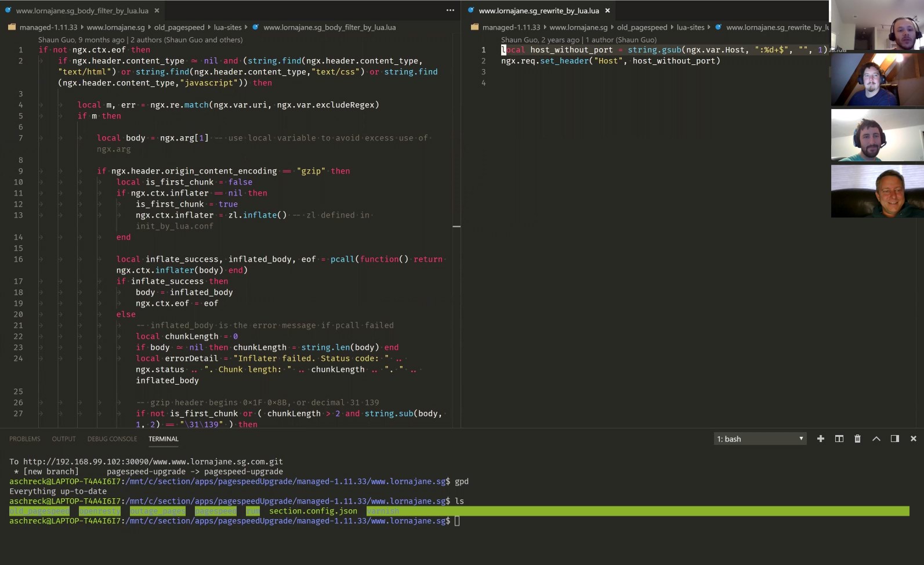Viewport: 924px width, 565px height.
Task: Open the PROBLEMS panel tab
Action: click(25, 439)
